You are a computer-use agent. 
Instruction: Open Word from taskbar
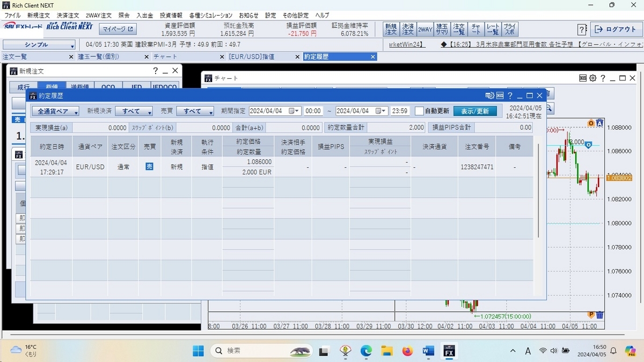(428, 351)
